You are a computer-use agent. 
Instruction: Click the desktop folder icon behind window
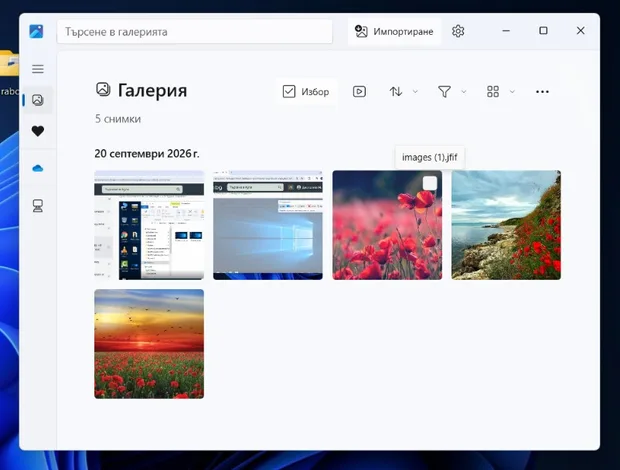tap(9, 63)
